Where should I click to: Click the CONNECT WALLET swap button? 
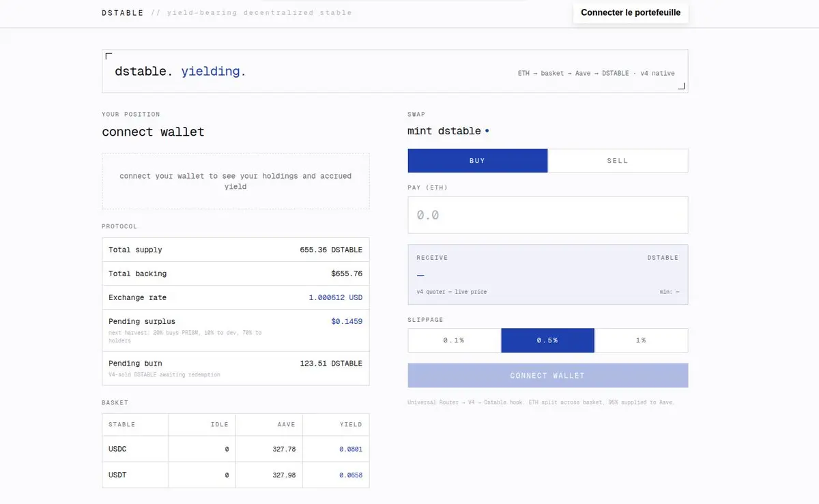point(548,376)
